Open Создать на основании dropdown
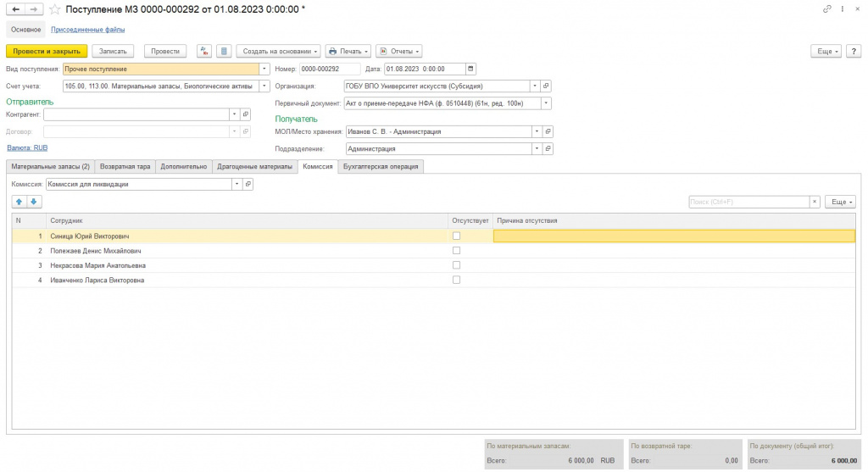The width and height of the screenshot is (868, 472). [279, 52]
